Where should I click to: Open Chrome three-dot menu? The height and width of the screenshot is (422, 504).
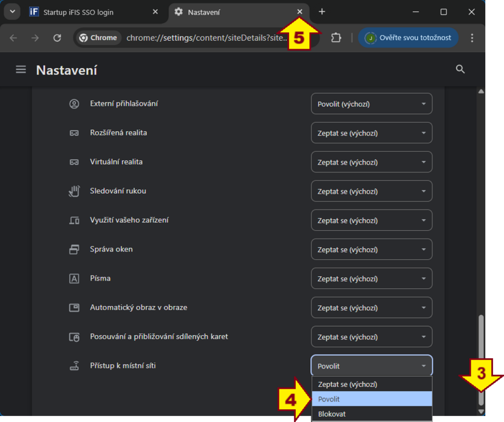[x=472, y=38]
